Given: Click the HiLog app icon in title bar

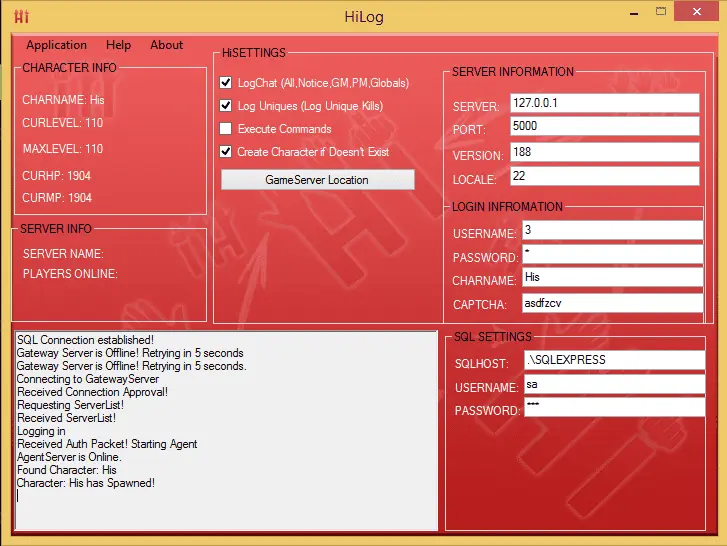Looking at the screenshot, I should click(x=21, y=16).
